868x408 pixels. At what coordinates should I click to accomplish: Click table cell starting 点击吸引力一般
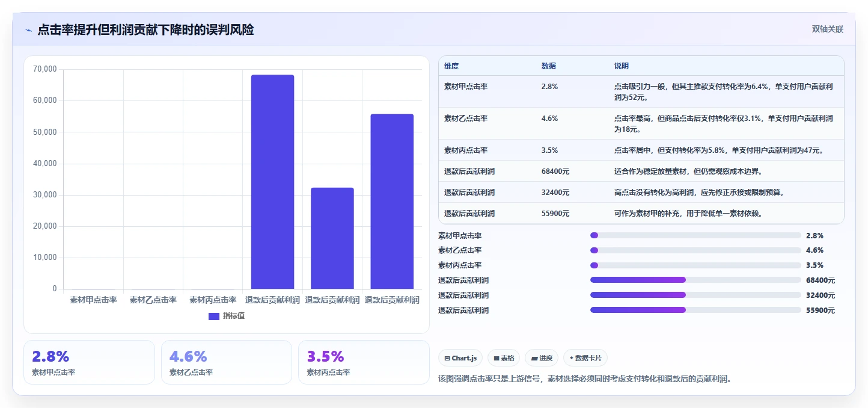(726, 91)
